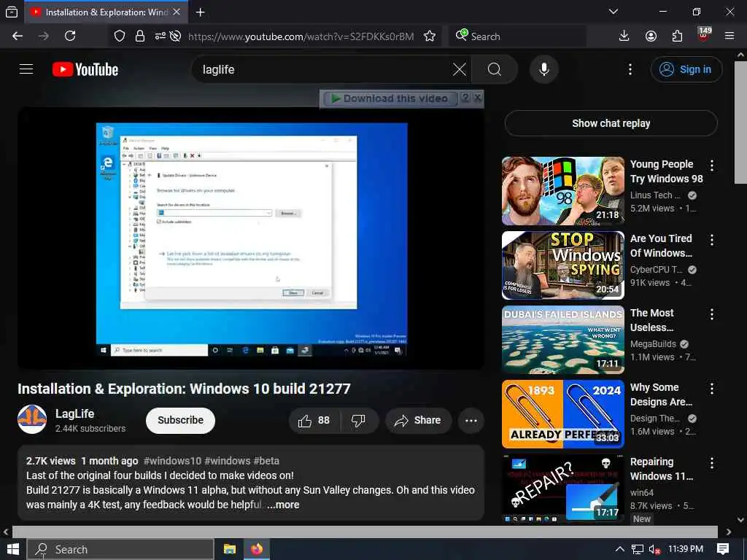Open the LagLife channel avatar
The width and height of the screenshot is (747, 560).
(x=32, y=419)
